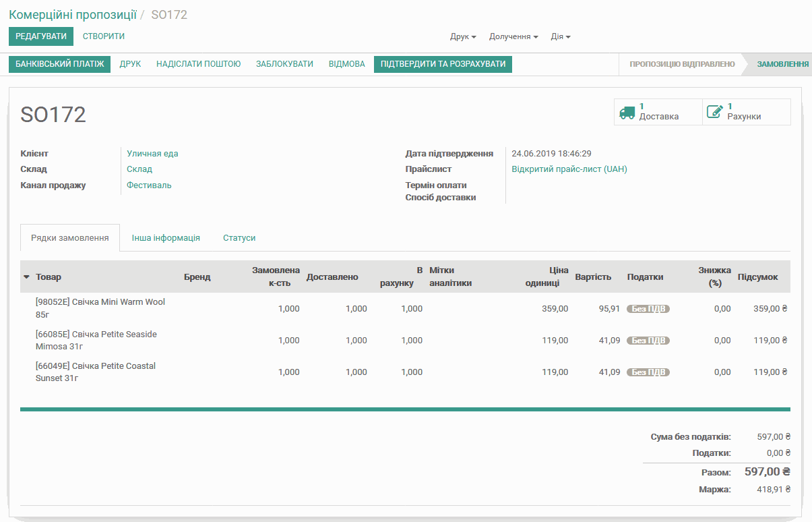Open the warehouse link Склад
This screenshot has height=522, width=812.
(x=139, y=169)
